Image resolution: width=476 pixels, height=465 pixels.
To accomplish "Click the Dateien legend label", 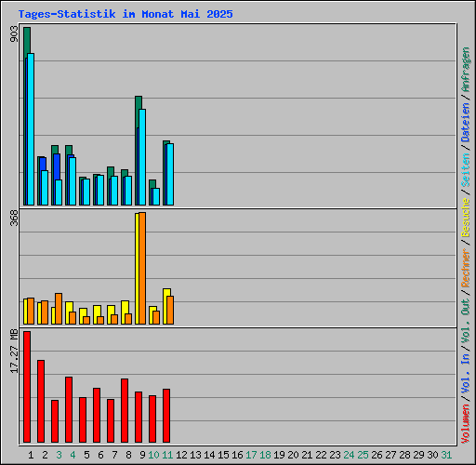I will [466, 123].
